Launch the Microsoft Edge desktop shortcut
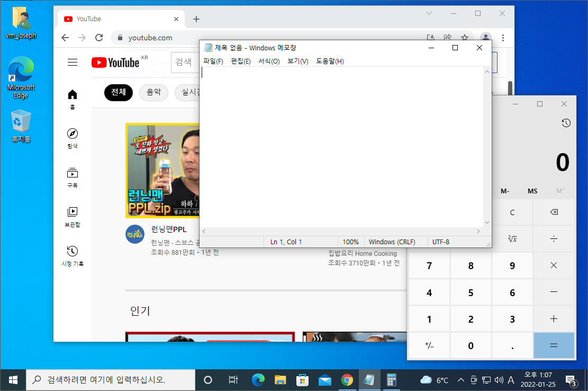 pyautogui.click(x=21, y=77)
